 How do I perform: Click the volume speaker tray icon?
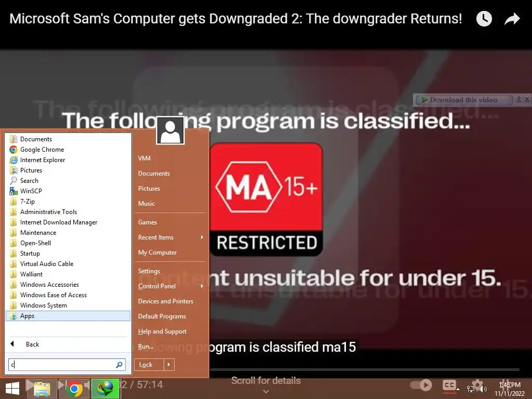pos(483,389)
